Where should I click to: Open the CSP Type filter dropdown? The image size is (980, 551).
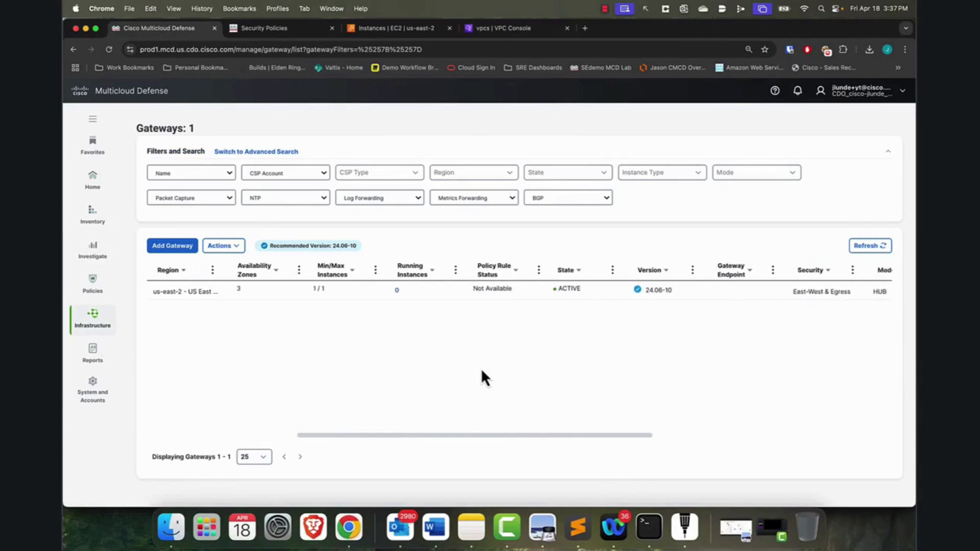(x=380, y=172)
